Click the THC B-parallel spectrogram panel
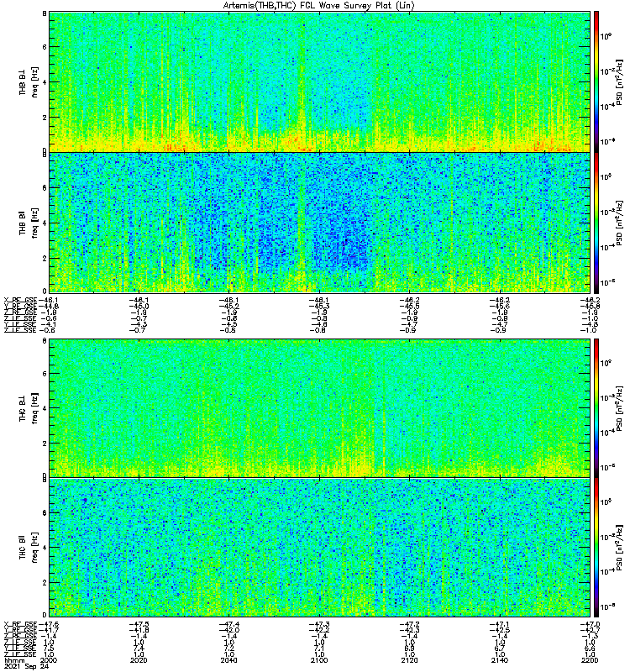The width and height of the screenshot is (630, 672). click(319, 548)
